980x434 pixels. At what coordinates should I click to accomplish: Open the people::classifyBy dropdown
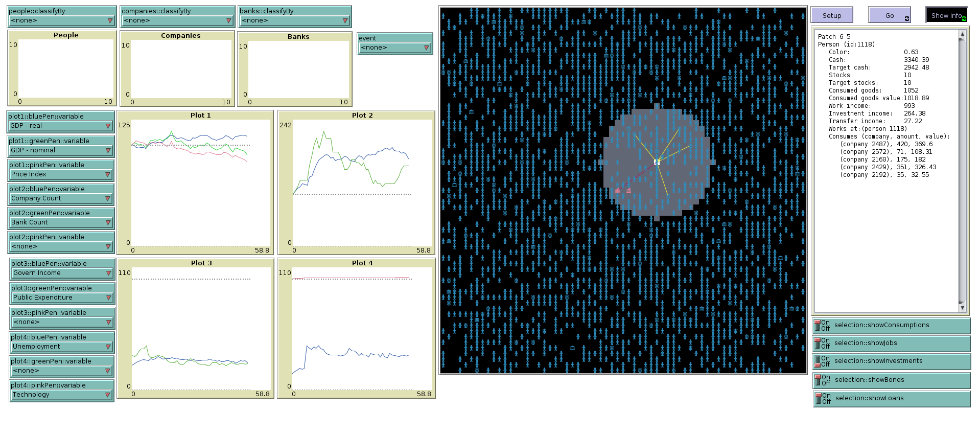[62, 20]
